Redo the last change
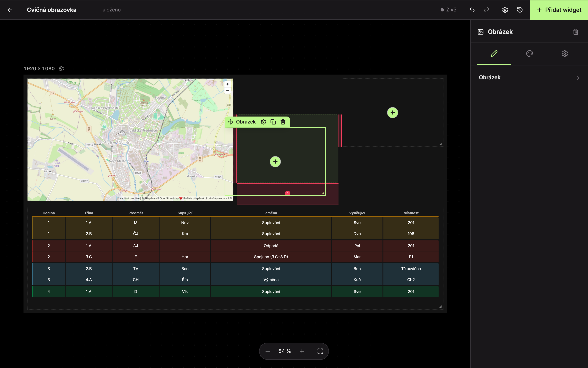The height and width of the screenshot is (368, 588). point(487,10)
